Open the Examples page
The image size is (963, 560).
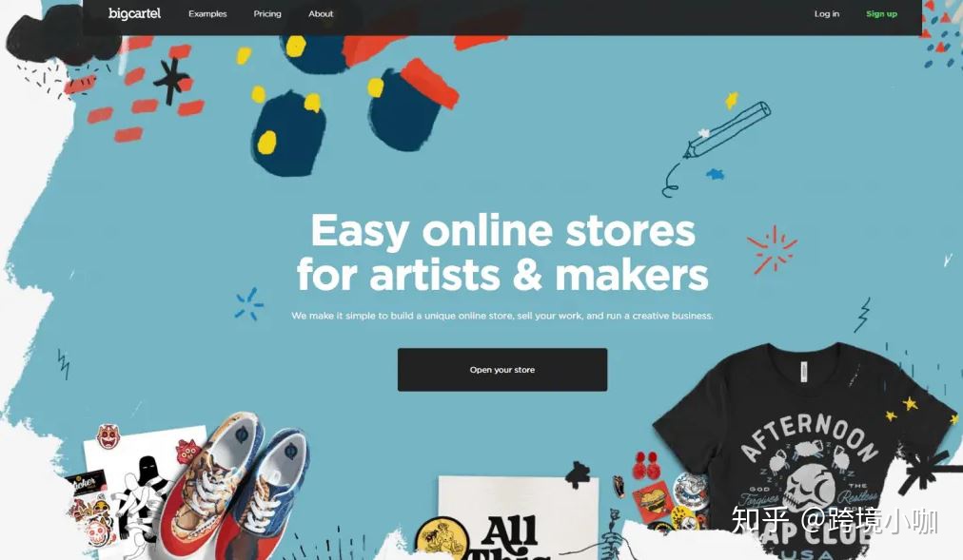tap(207, 13)
